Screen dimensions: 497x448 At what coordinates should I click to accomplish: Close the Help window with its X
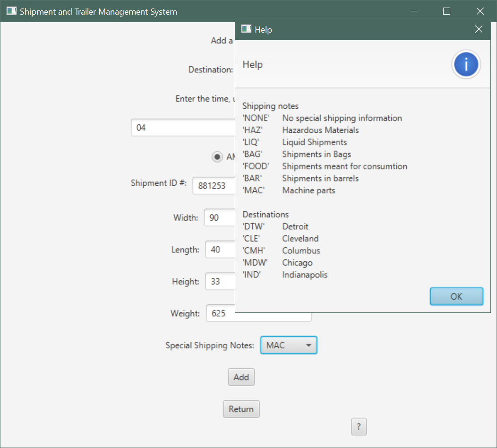tap(479, 29)
